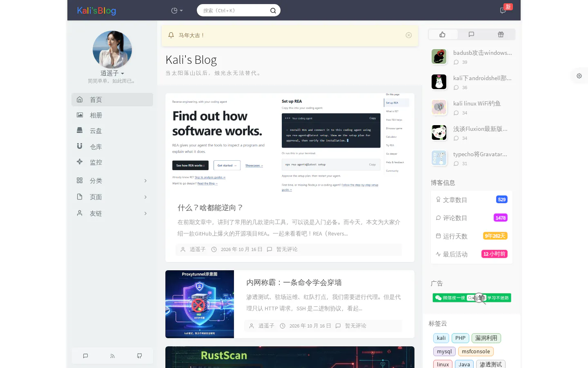Click the profile avatar photo
This screenshot has height=368, width=588.
(112, 49)
